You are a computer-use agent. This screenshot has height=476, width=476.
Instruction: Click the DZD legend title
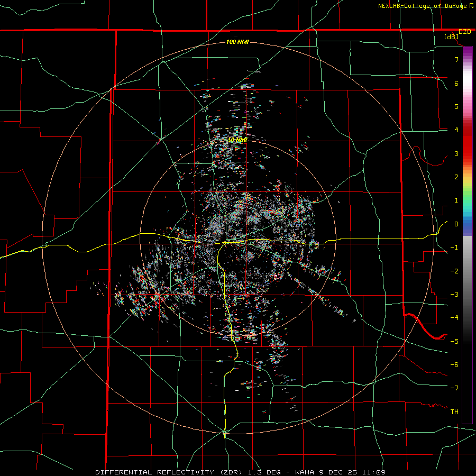tap(464, 32)
